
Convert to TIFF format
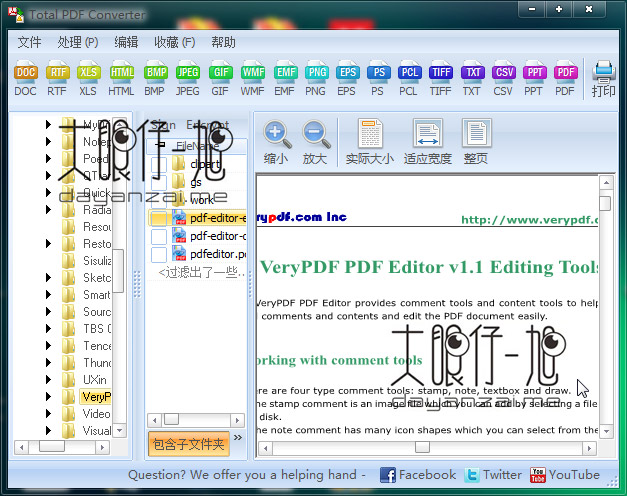pyautogui.click(x=441, y=79)
